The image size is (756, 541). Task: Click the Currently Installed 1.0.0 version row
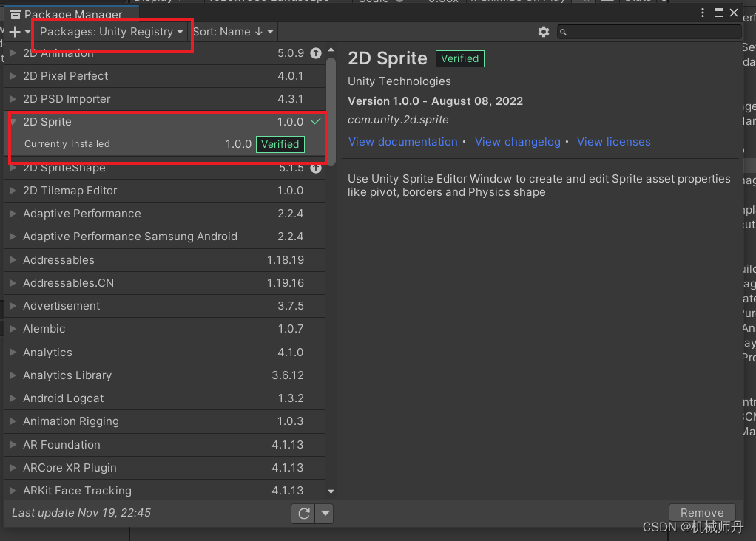pyautogui.click(x=164, y=144)
